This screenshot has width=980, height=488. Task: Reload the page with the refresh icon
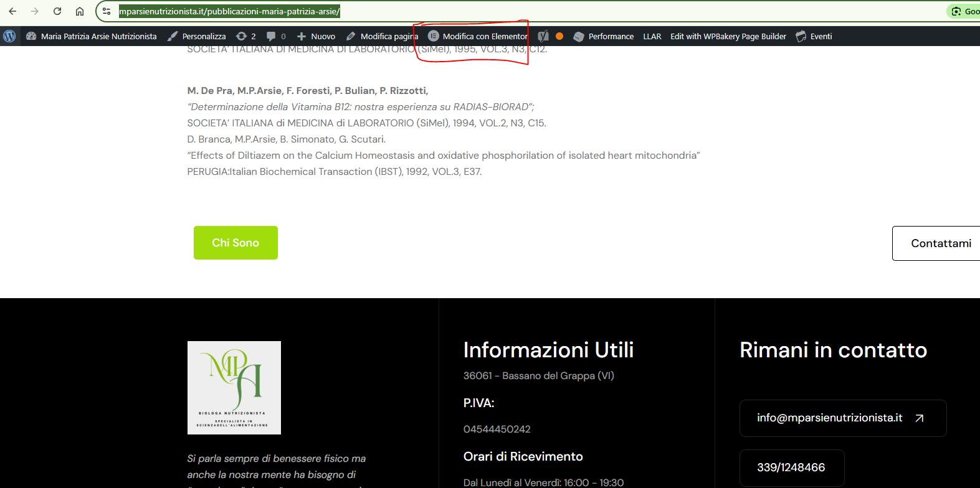click(57, 11)
